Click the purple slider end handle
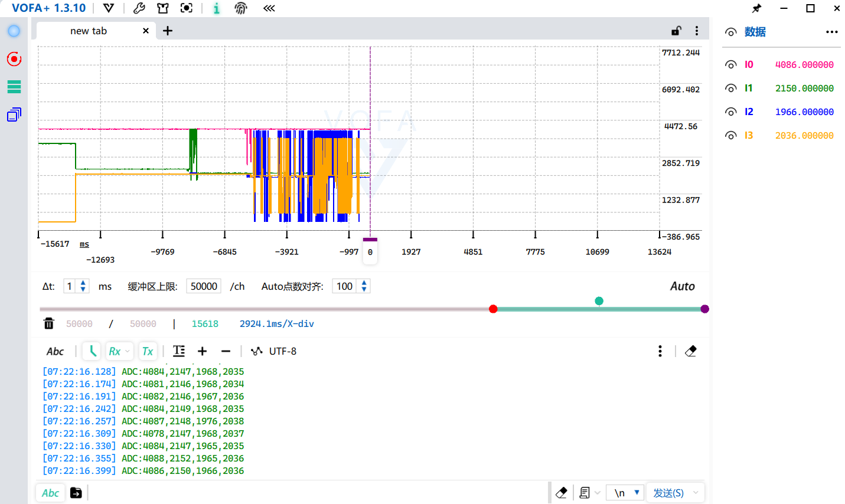Image resolution: width=845 pixels, height=504 pixels. (x=704, y=309)
